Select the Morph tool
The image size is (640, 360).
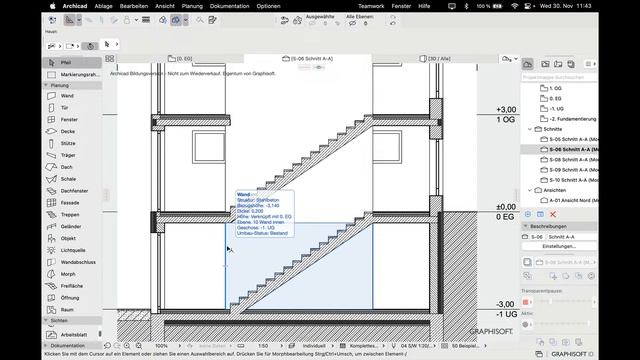[x=72, y=274]
